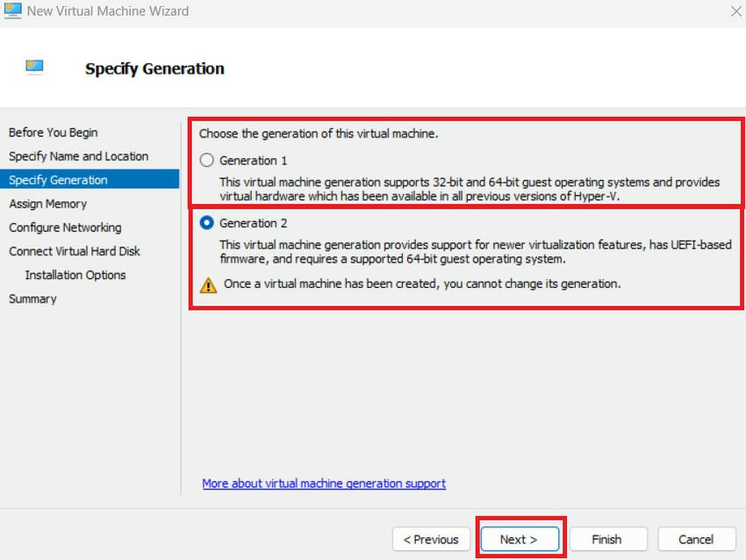Cancel the wizard

(696, 539)
